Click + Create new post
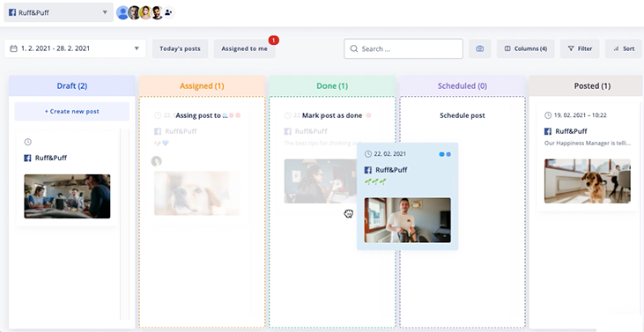This screenshot has height=332, width=644. (x=72, y=111)
